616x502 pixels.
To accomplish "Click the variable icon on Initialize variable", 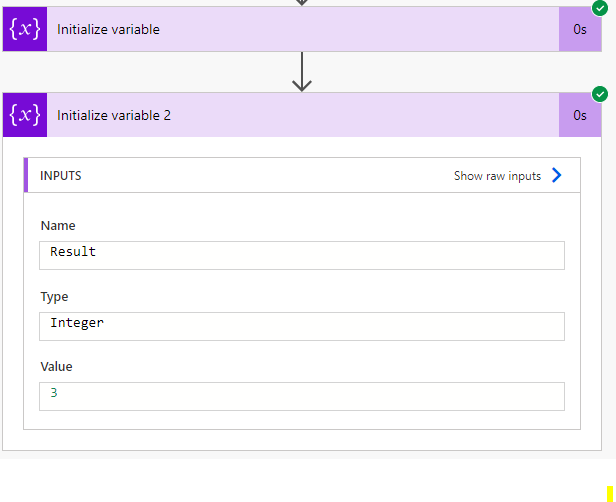I will 25,29.
